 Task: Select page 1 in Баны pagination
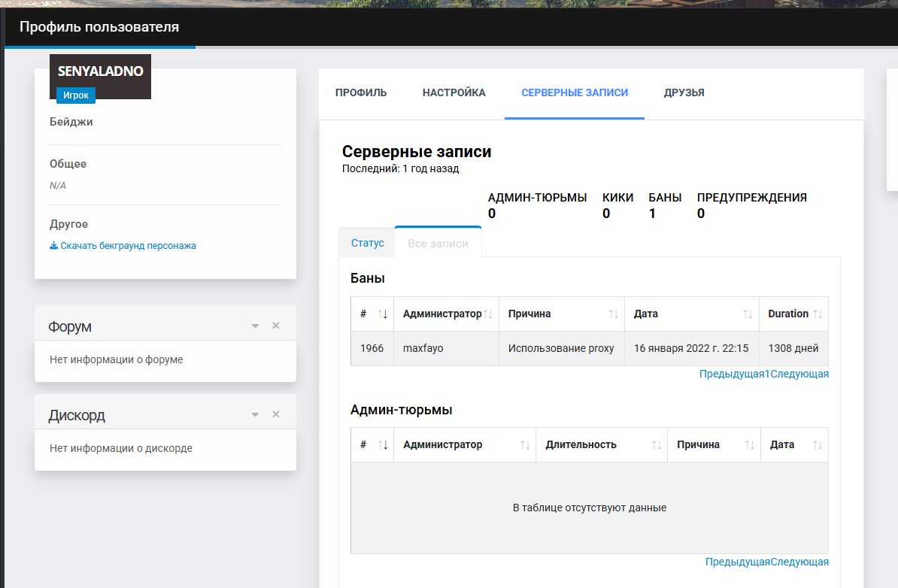(767, 374)
